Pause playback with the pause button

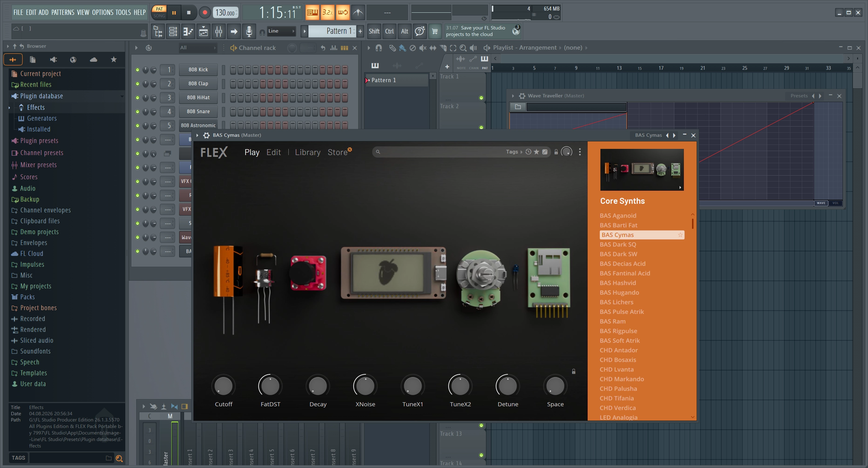coord(174,13)
